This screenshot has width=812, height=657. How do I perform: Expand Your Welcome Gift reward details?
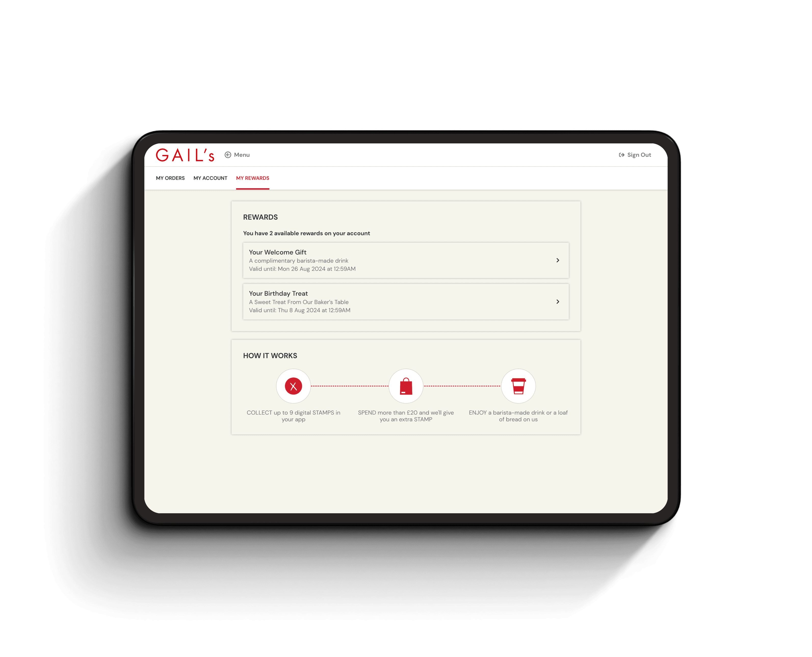pyautogui.click(x=559, y=259)
